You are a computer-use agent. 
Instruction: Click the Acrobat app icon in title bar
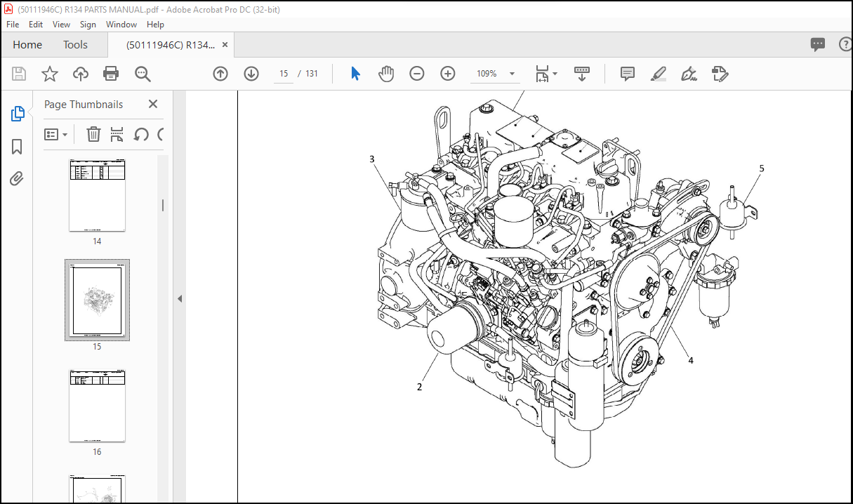click(8, 8)
